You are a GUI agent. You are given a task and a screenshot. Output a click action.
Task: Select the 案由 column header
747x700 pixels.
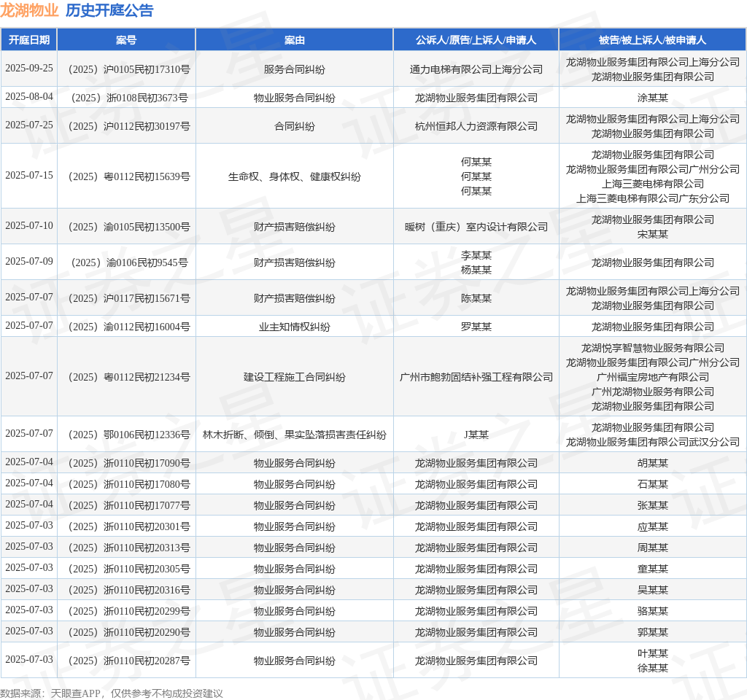(295, 40)
